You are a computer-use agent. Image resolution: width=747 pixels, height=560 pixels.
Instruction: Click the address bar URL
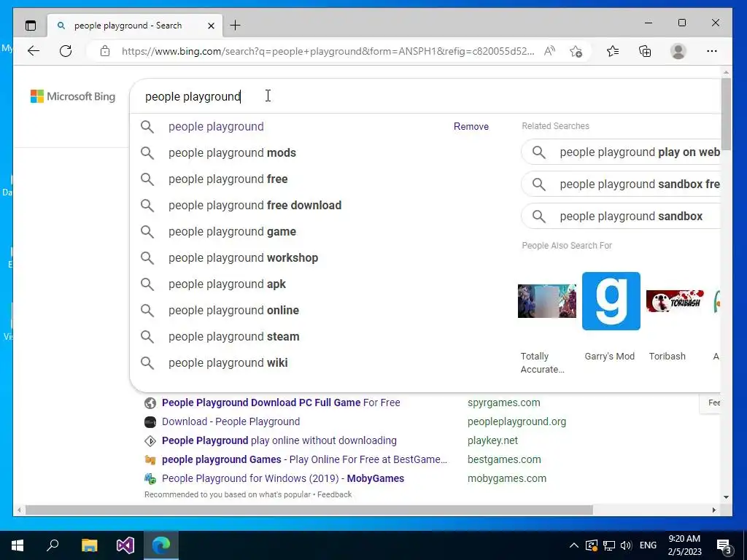pos(328,51)
